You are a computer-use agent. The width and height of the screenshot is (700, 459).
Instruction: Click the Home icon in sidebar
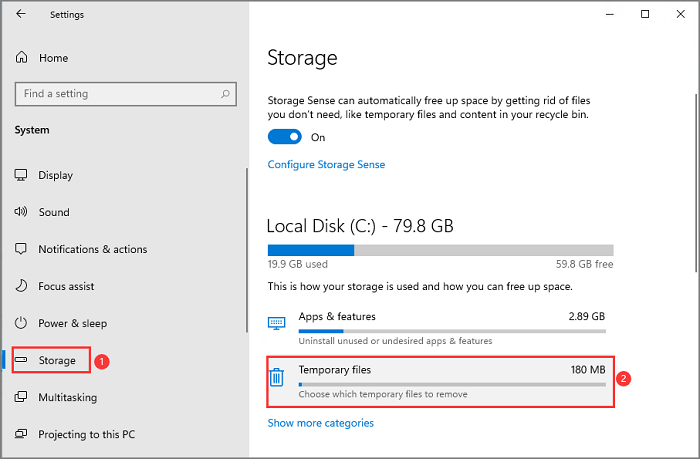tap(21, 58)
